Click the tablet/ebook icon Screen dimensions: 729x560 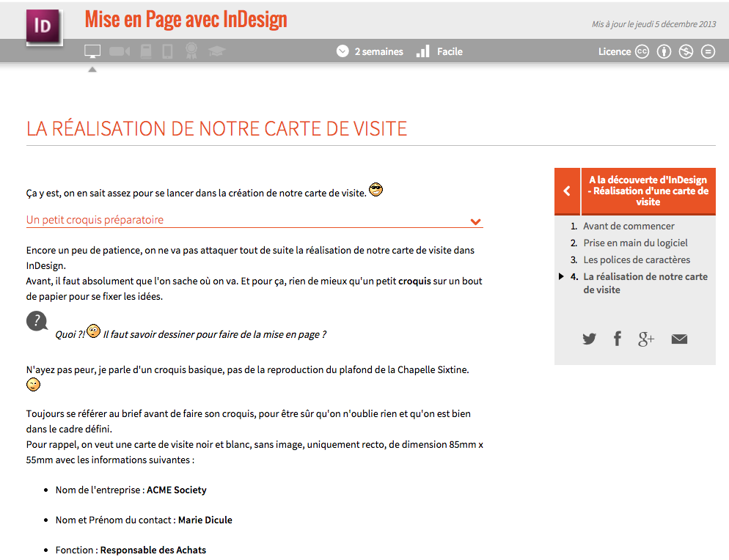[167, 51]
